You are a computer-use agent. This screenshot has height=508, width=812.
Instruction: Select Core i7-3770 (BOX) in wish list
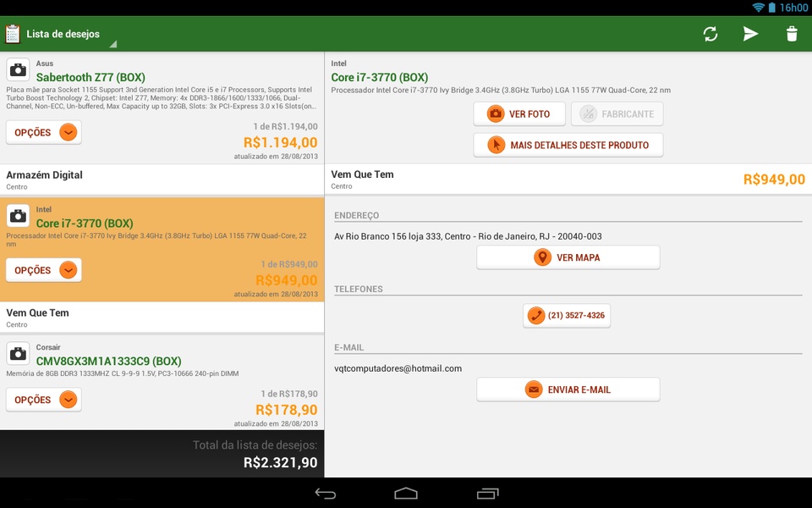(x=85, y=224)
